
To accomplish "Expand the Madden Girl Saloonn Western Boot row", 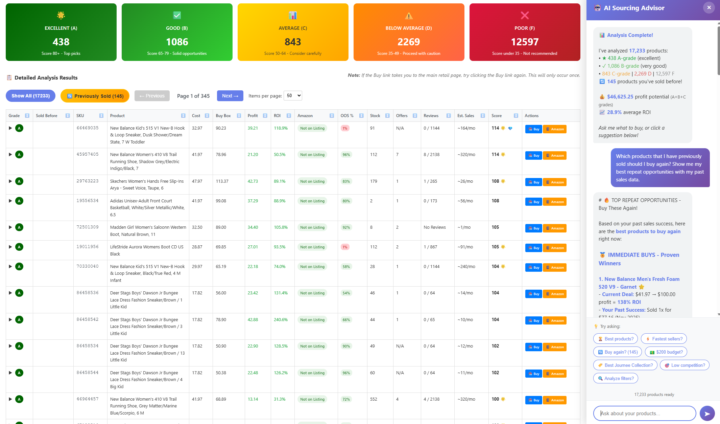I will click(x=10, y=227).
